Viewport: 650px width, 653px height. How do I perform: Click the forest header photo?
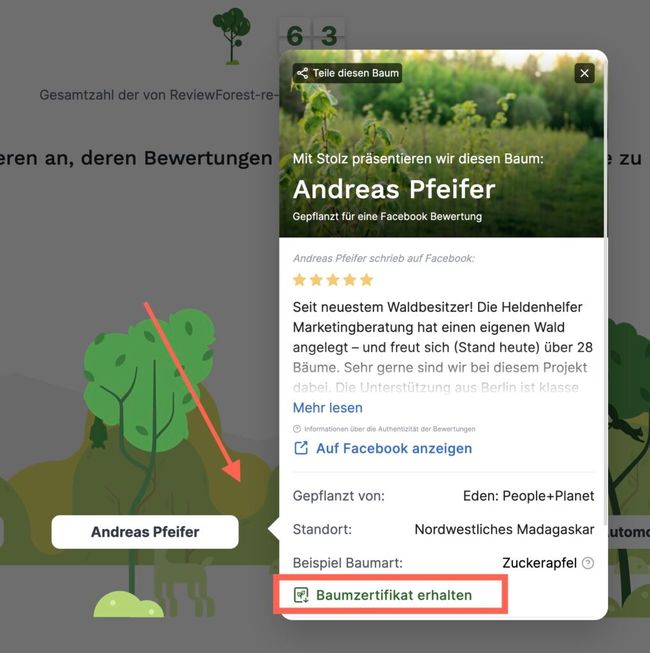point(441,144)
